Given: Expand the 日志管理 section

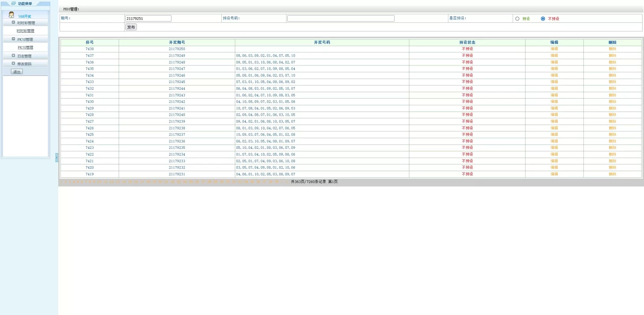Looking at the screenshot, I should [x=13, y=56].
